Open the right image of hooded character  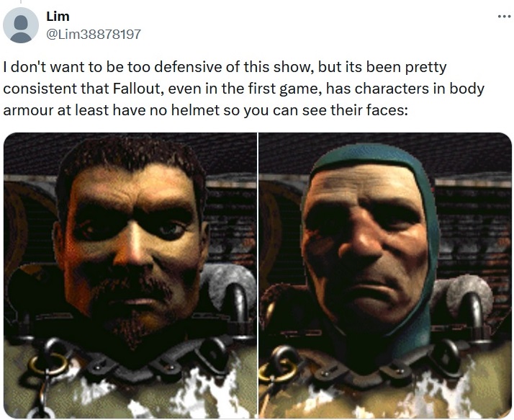point(385,275)
